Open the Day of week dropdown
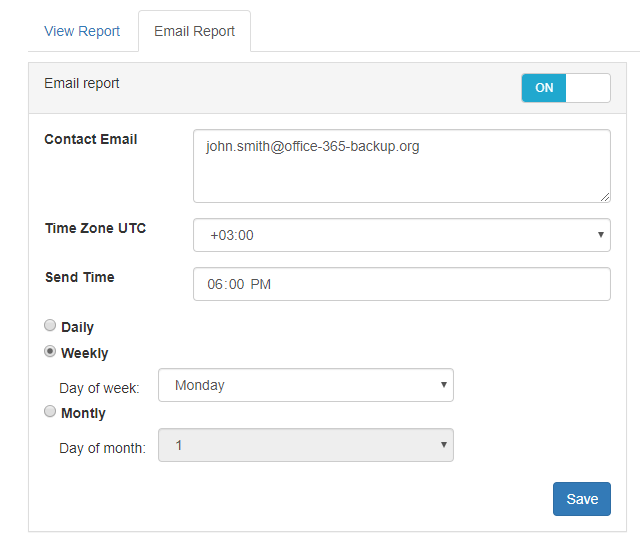Viewport: 640px width, 533px height. 306,385
